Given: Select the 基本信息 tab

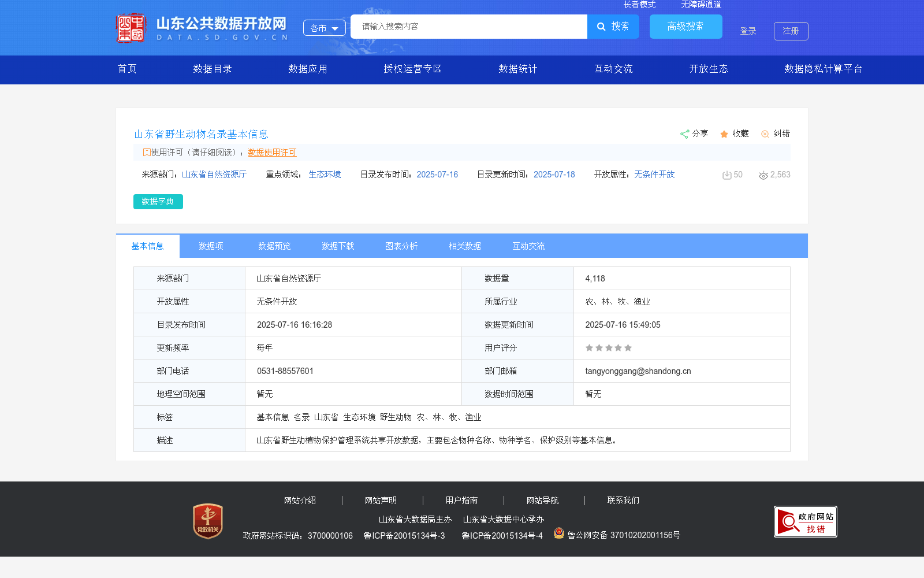Looking at the screenshot, I should tap(148, 246).
